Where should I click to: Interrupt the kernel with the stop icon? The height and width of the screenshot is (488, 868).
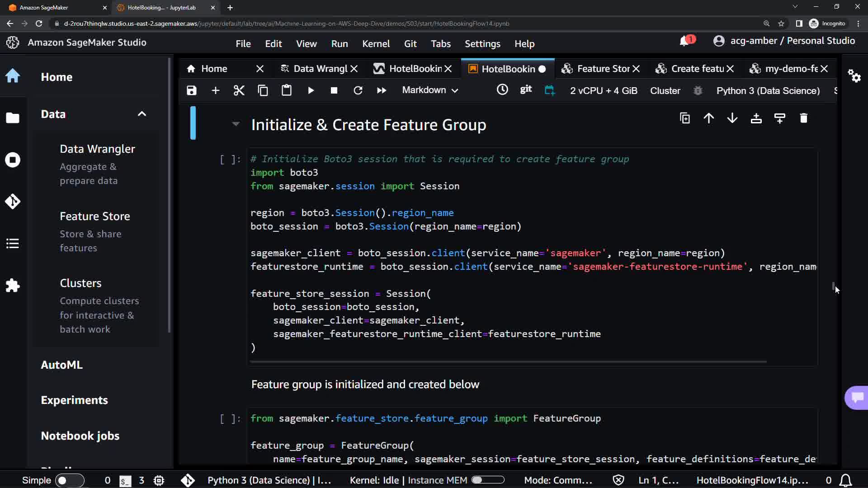click(x=334, y=90)
